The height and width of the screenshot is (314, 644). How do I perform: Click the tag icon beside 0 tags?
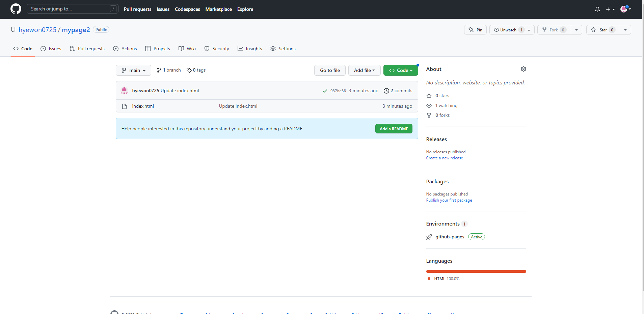[x=189, y=70]
